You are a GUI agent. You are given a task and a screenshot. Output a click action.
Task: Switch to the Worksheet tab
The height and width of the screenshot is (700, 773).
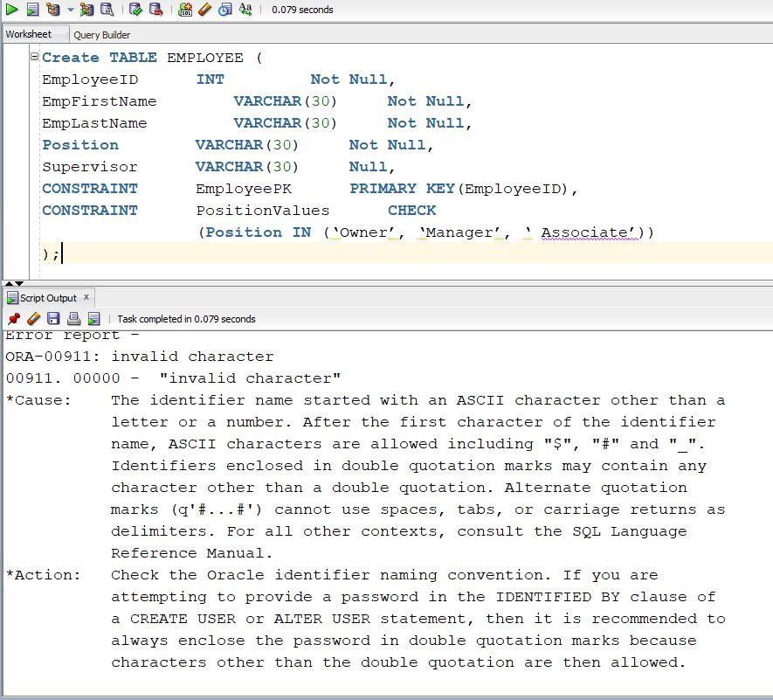[x=29, y=34]
